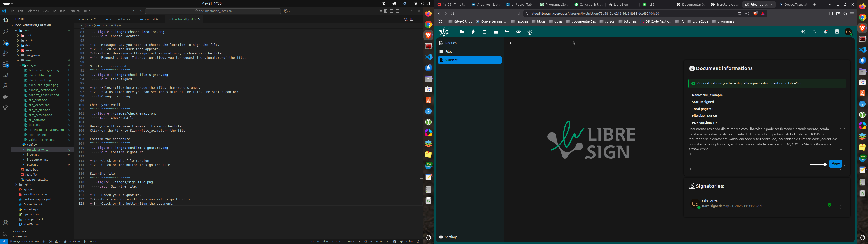
Task: Click VS Code command center search box
Action: [x=213, y=11]
